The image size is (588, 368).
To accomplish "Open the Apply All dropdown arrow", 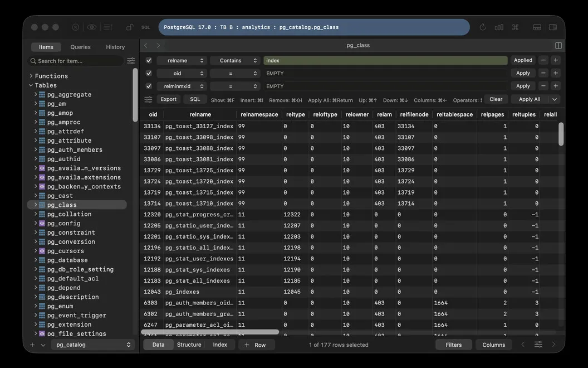I will [x=555, y=99].
